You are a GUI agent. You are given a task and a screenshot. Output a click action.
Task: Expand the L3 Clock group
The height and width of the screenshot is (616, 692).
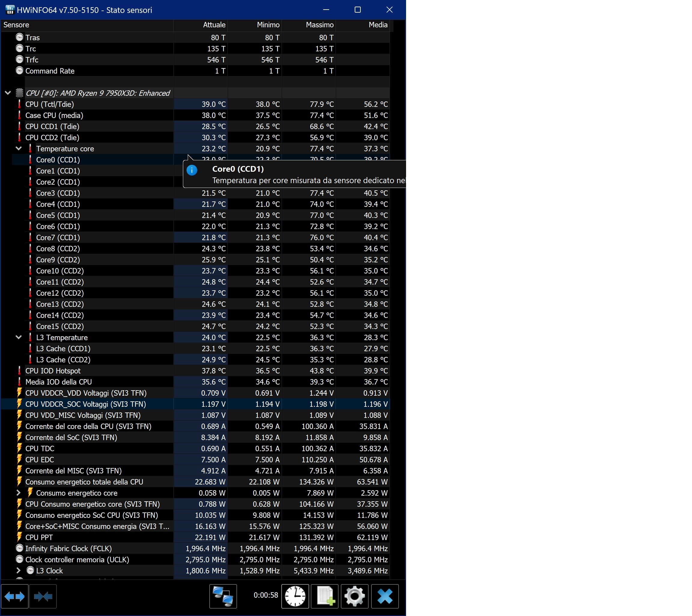tap(19, 571)
